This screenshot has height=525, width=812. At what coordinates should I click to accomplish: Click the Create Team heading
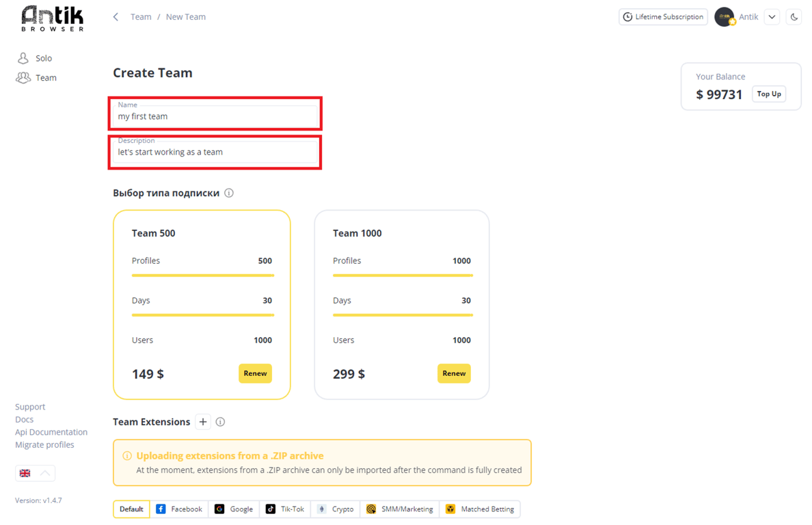(x=153, y=72)
